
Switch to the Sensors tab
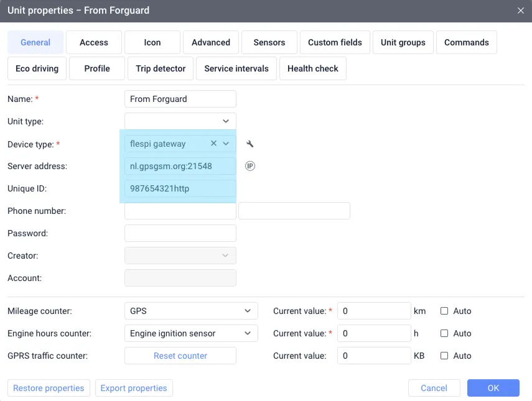[269, 42]
